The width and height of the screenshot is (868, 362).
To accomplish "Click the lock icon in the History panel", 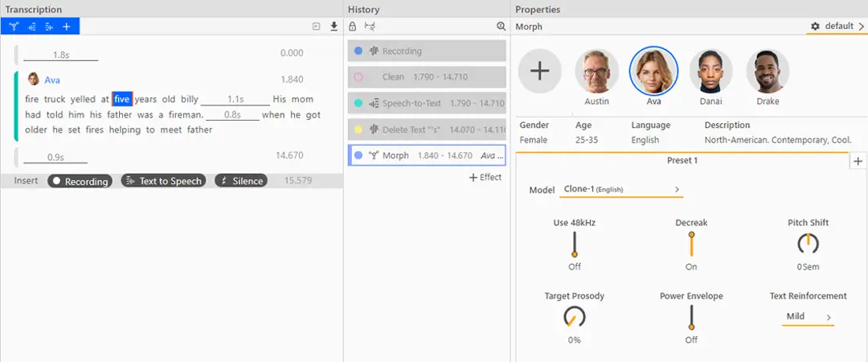I will 353,27.
